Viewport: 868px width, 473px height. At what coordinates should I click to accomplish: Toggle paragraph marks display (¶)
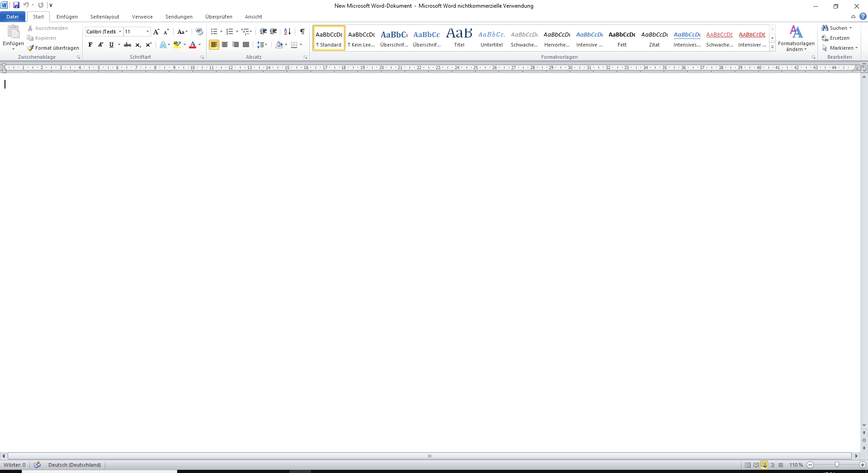(302, 32)
